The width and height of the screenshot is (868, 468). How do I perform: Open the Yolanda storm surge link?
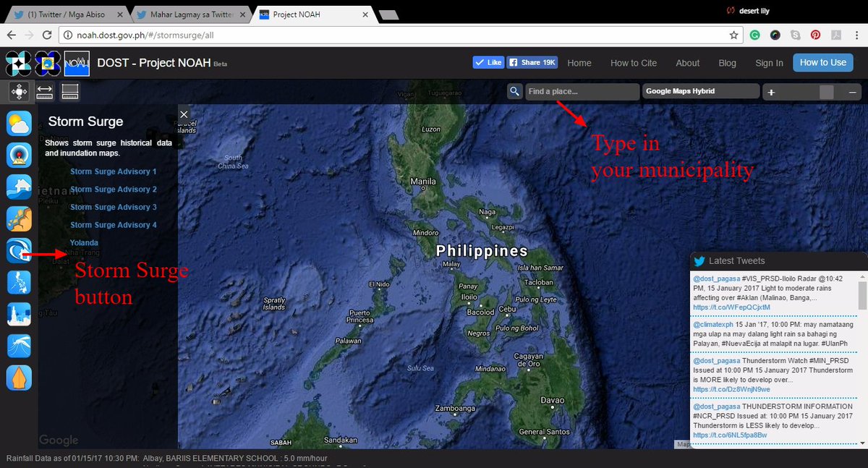84,243
